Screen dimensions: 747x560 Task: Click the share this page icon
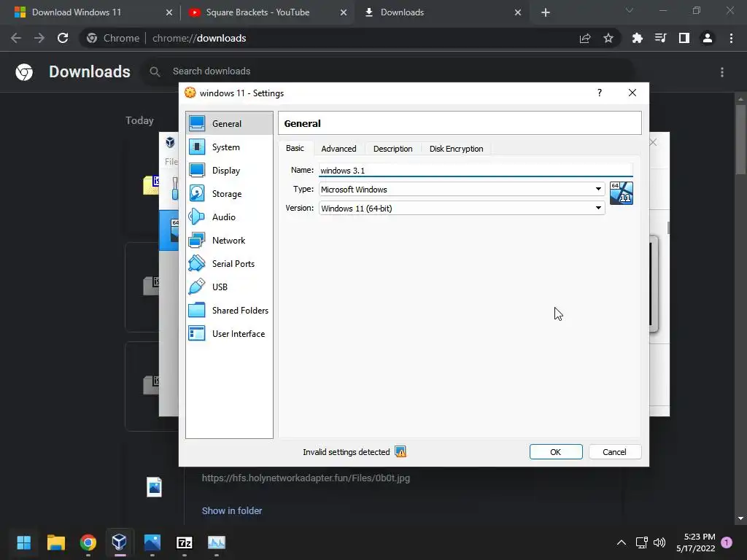pos(585,38)
